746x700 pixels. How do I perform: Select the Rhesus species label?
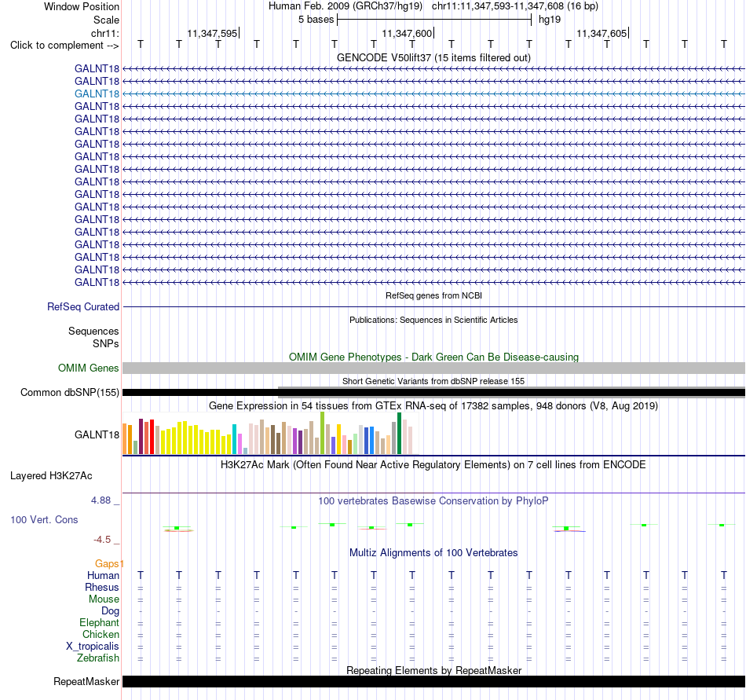coord(102,587)
